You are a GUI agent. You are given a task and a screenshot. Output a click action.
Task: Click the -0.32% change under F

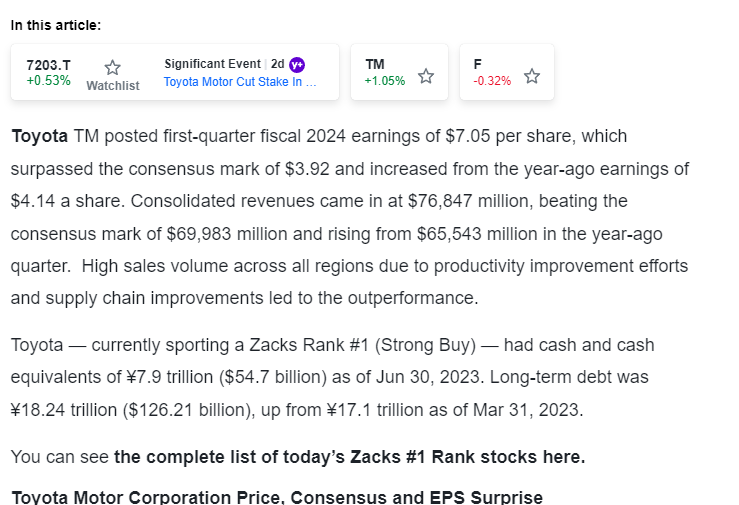[492, 81]
